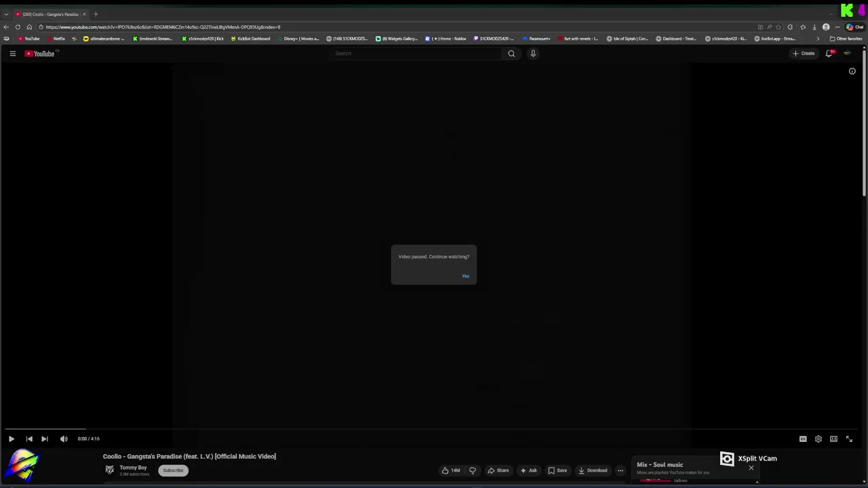Image resolution: width=868 pixels, height=488 pixels.
Task: Click the rainbow overlay logo at the bottom left
Action: (x=22, y=466)
